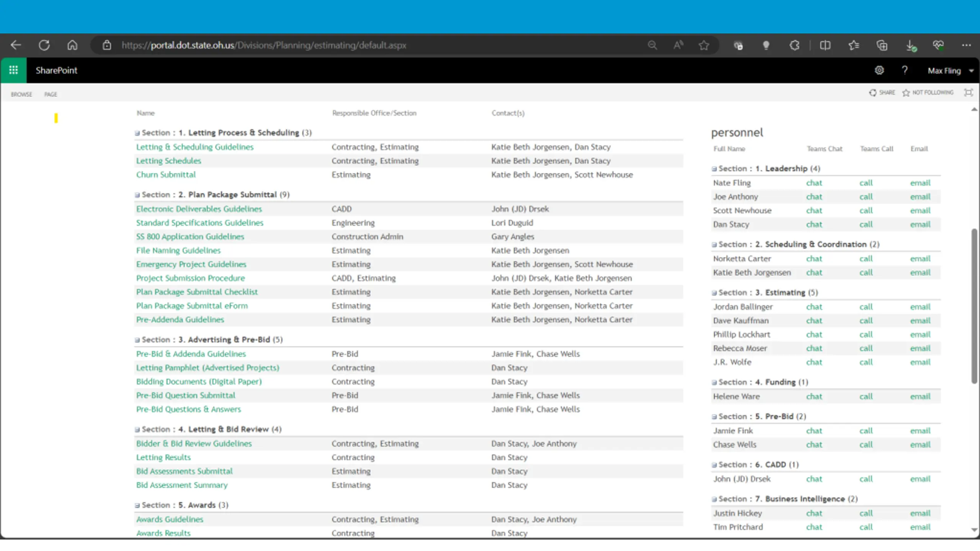Open browser extensions puzzle icon
980x551 pixels.
tap(794, 45)
